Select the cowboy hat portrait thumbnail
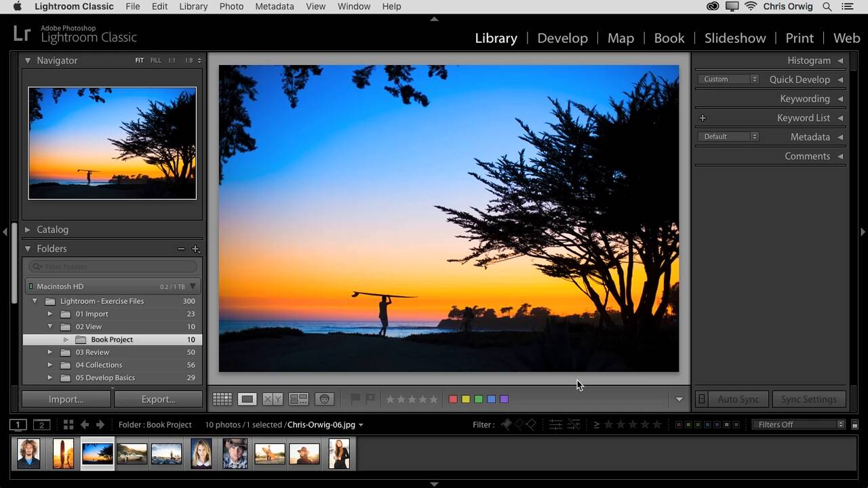868x488 pixels. [235, 453]
